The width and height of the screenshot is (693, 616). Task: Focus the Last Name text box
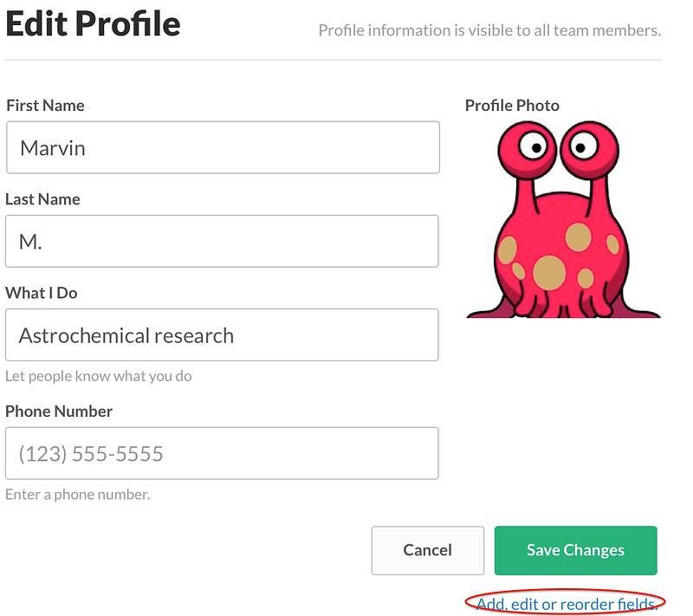[x=222, y=241]
